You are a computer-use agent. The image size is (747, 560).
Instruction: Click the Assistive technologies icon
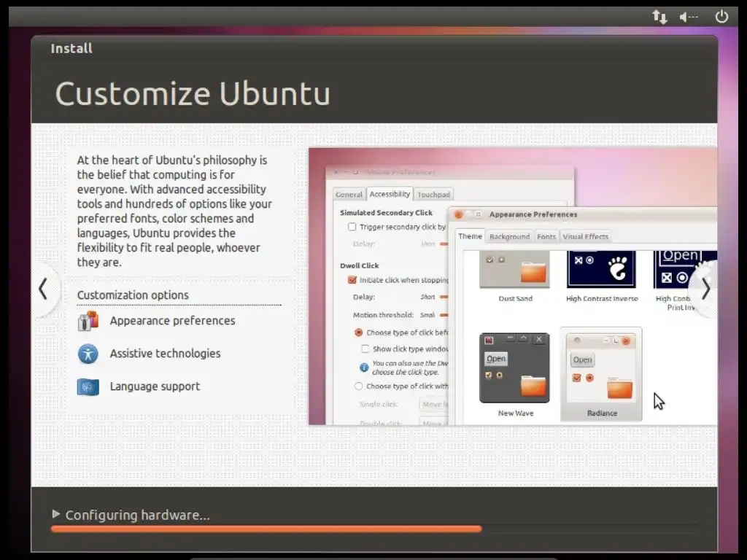(x=88, y=354)
